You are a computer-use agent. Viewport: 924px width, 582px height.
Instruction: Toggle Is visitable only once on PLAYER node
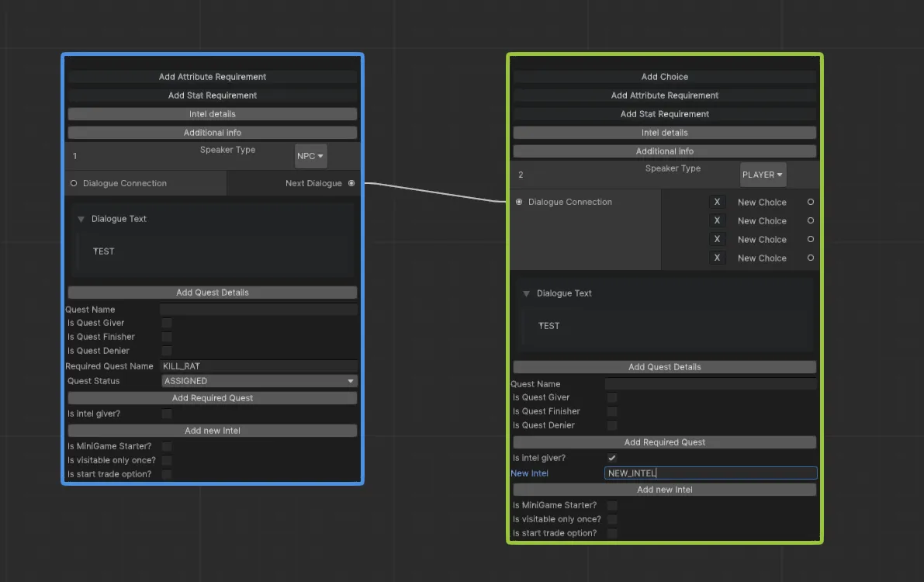click(611, 518)
